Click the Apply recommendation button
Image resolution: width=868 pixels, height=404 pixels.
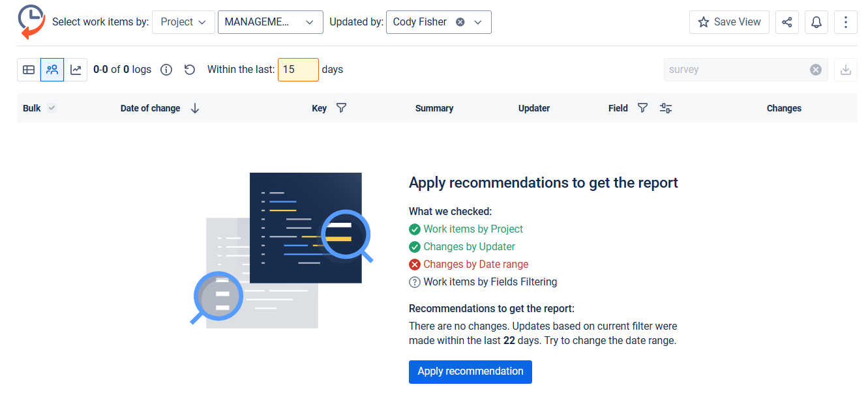click(x=470, y=371)
